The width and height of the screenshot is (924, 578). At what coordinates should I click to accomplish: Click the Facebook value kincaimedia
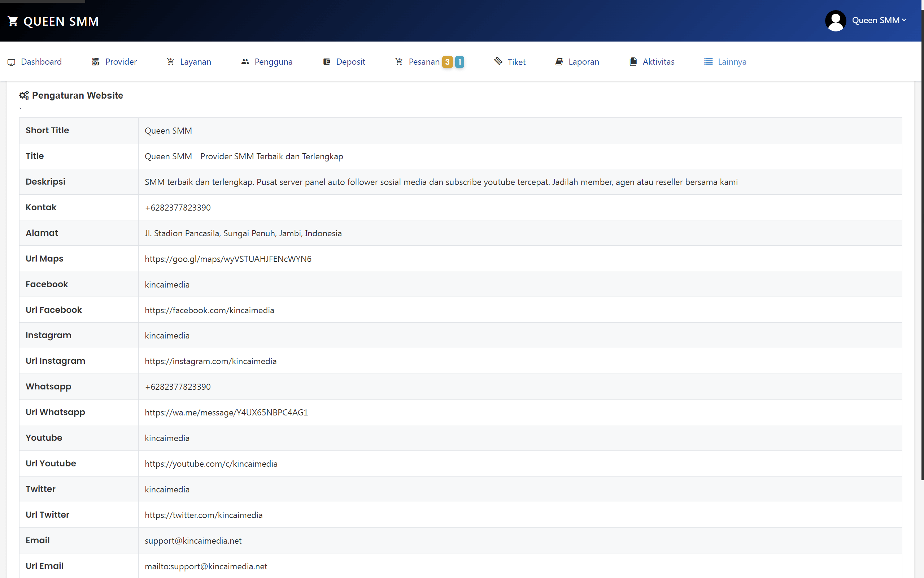[x=167, y=284]
